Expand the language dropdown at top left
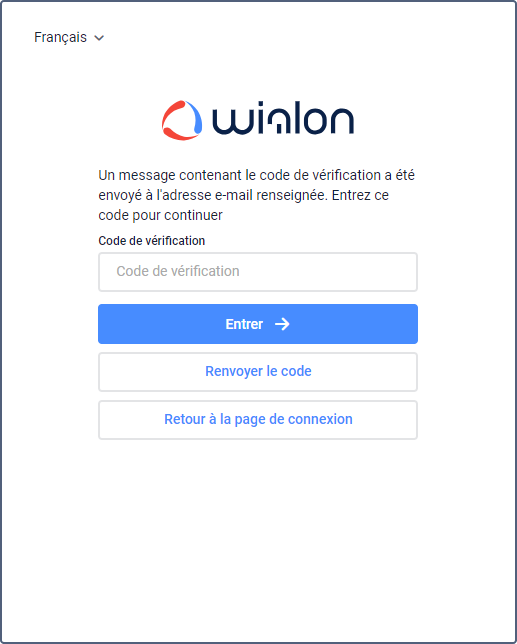The height and width of the screenshot is (644, 517). 69,37
